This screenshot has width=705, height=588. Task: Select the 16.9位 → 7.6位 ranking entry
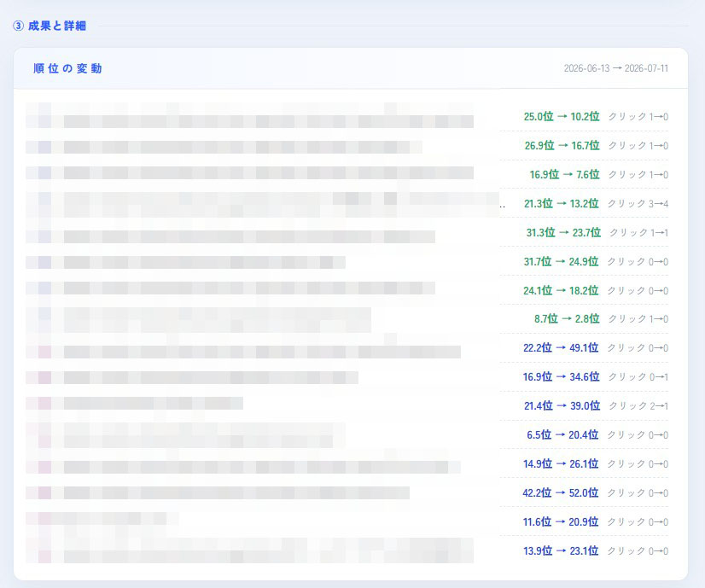pyautogui.click(x=565, y=174)
